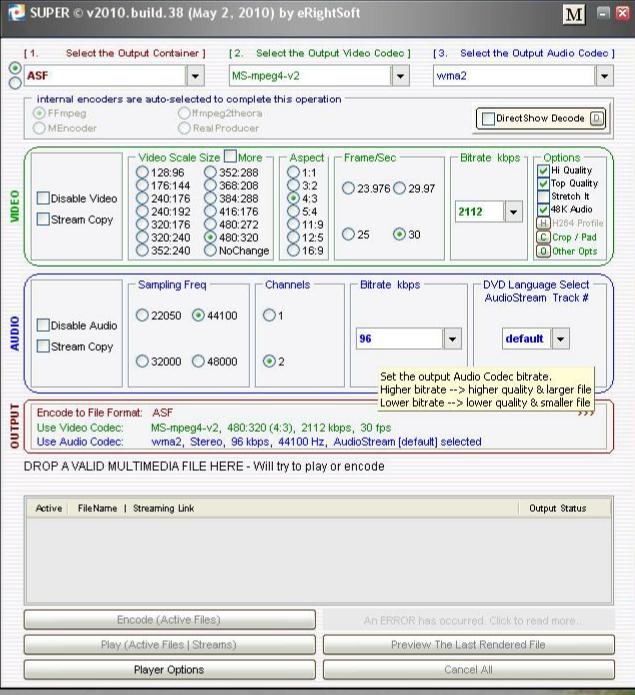Image resolution: width=635 pixels, height=695 pixels.
Task: Open the video Bitrate kbps dropdown
Action: point(513,211)
